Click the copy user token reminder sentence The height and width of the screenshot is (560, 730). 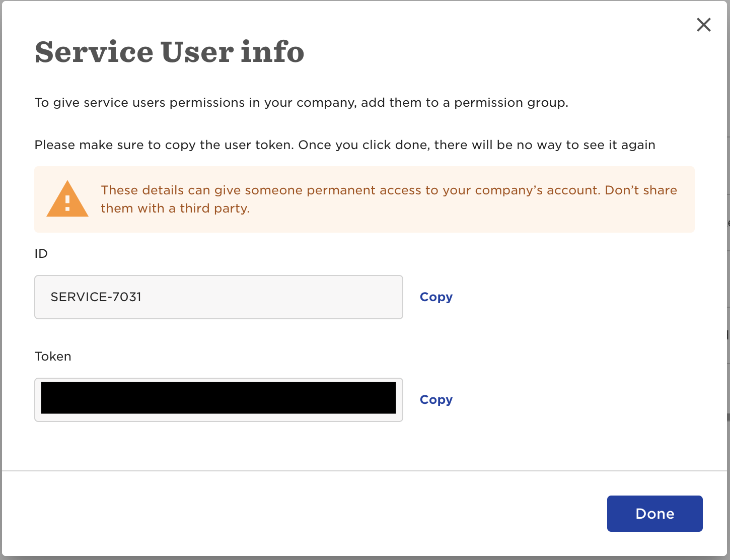pos(345,145)
